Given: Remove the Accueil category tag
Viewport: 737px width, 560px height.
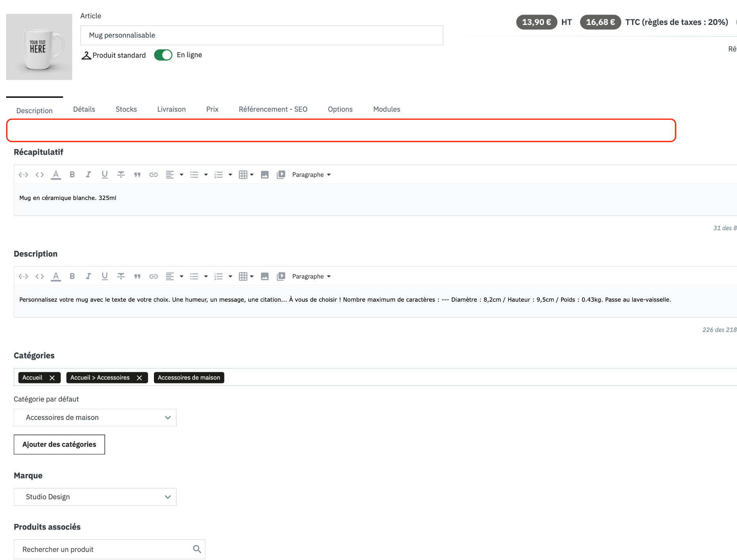Looking at the screenshot, I should 52,378.
